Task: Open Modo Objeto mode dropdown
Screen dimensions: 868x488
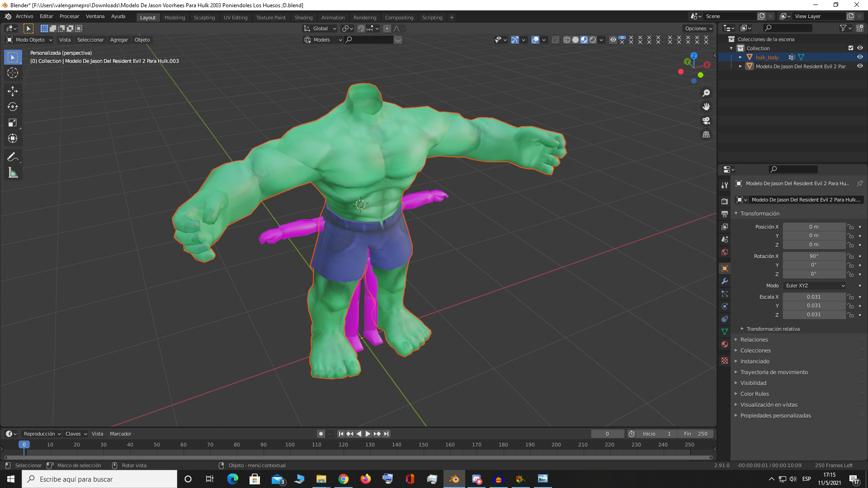Action: click(x=29, y=40)
